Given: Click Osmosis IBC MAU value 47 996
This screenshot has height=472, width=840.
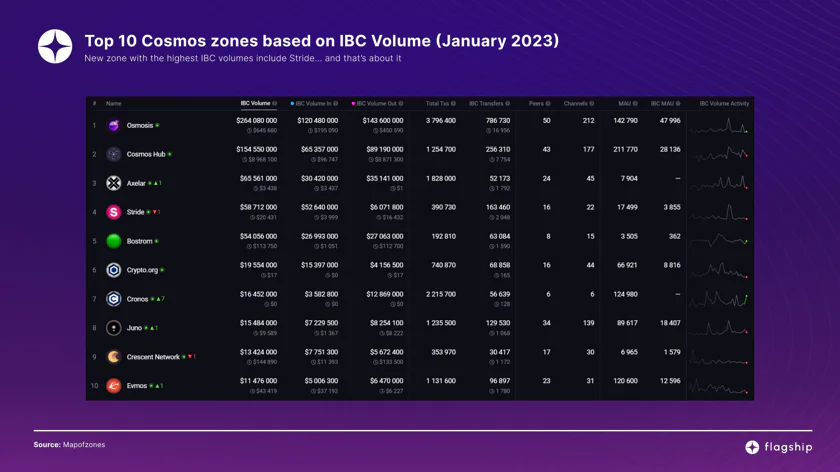Looking at the screenshot, I should coord(670,121).
